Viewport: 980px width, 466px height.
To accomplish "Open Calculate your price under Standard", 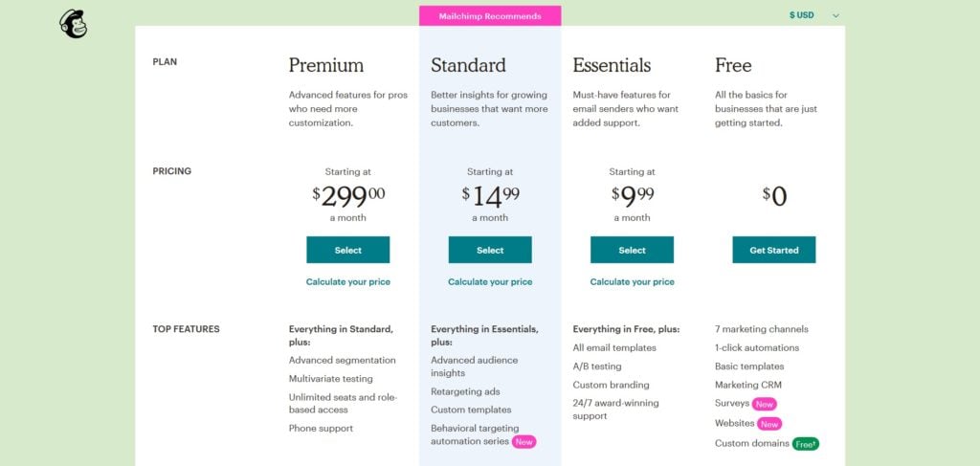I will pyautogui.click(x=490, y=281).
